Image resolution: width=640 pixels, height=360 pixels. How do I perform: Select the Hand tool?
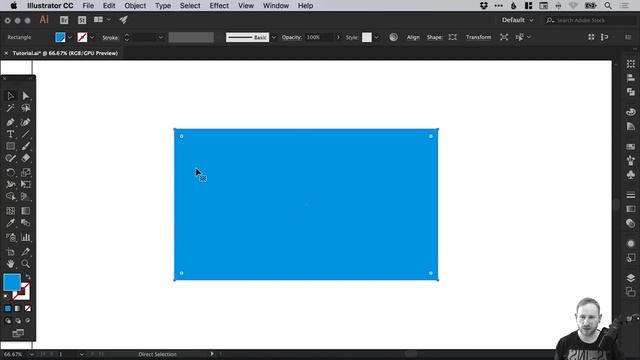tap(11, 264)
